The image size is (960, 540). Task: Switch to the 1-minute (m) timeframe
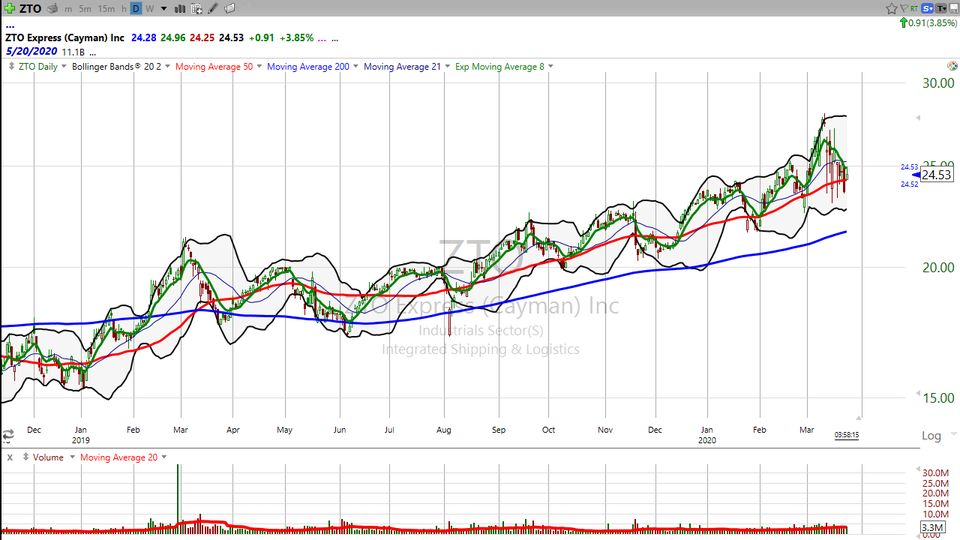point(68,9)
